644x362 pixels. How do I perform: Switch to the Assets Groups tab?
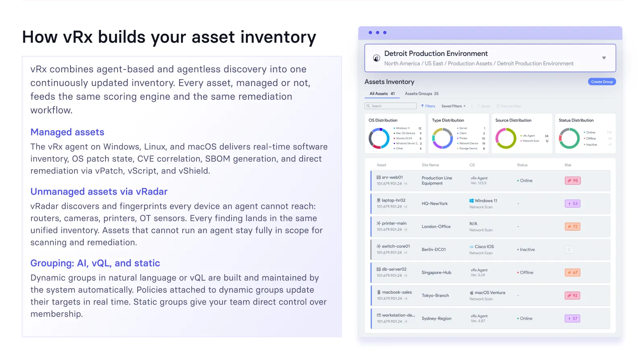422,94
